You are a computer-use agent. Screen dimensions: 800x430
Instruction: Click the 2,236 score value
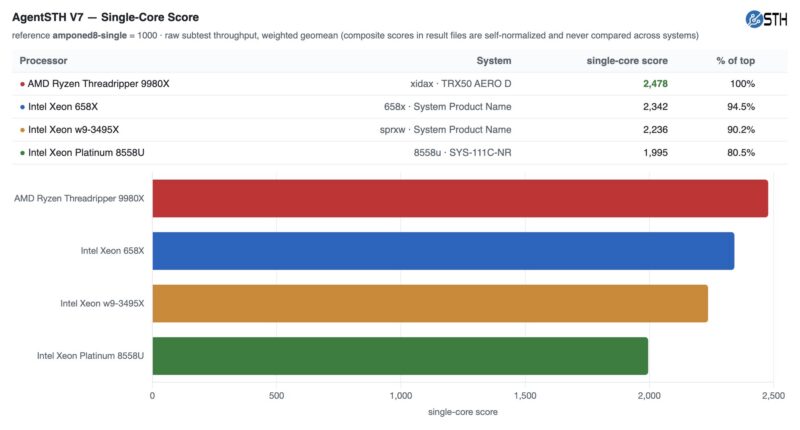655,130
